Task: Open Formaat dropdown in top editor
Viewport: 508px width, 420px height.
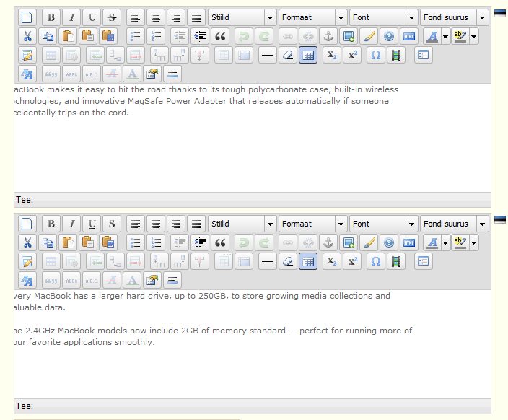Action: [313, 17]
